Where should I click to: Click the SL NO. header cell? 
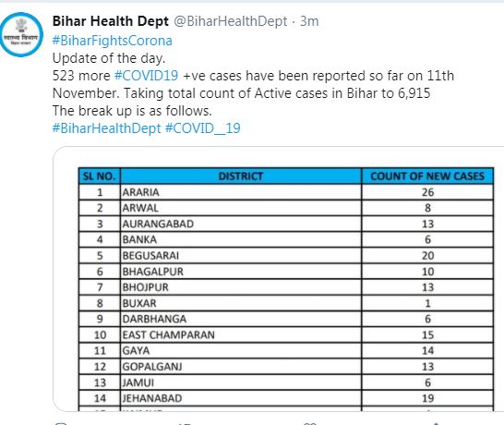pyautogui.click(x=100, y=176)
